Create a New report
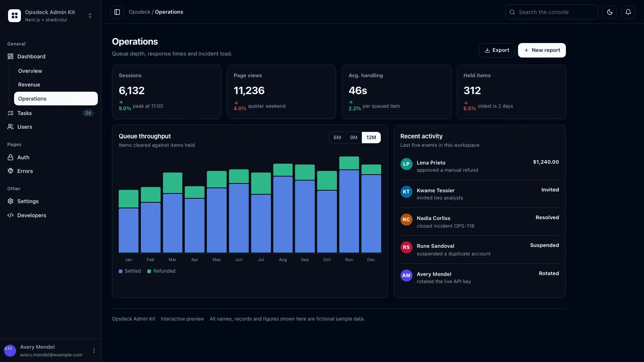The image size is (644, 362). (x=542, y=50)
